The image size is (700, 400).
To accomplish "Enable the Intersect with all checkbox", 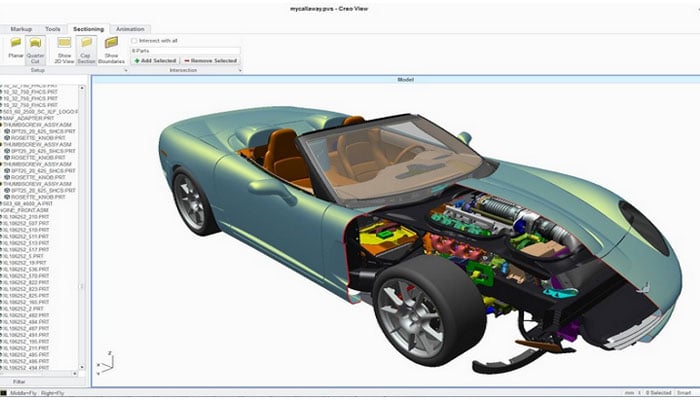I will pos(134,41).
